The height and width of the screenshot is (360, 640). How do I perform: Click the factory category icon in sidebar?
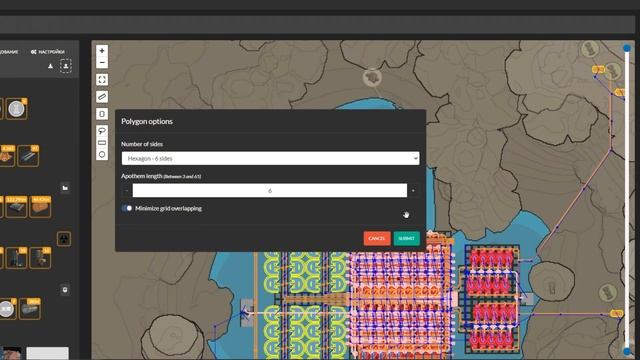65,188
